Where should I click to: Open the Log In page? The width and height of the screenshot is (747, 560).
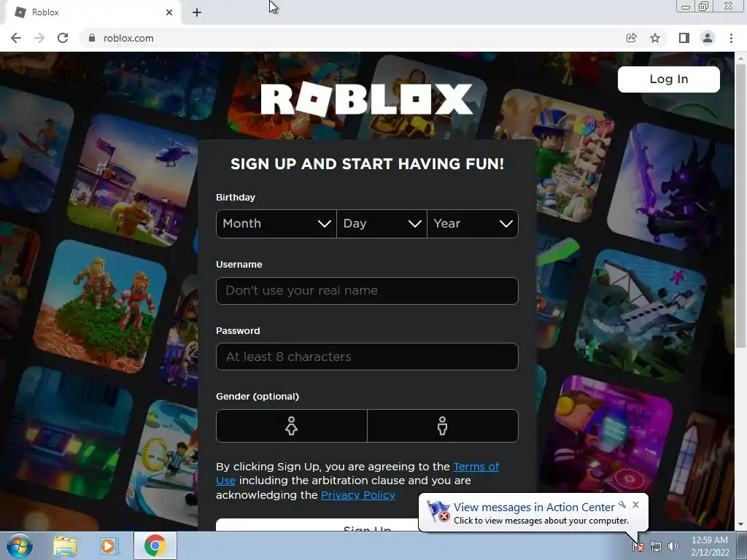click(668, 79)
